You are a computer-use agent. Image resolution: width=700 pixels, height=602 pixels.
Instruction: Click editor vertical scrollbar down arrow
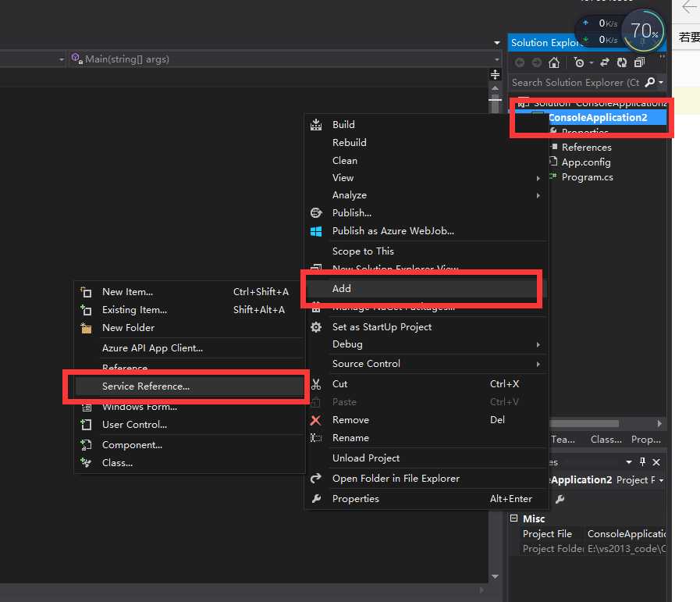coord(495,576)
